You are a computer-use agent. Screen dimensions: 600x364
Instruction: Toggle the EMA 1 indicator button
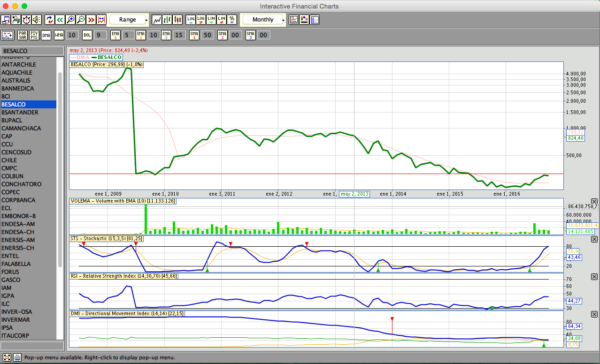(115, 35)
